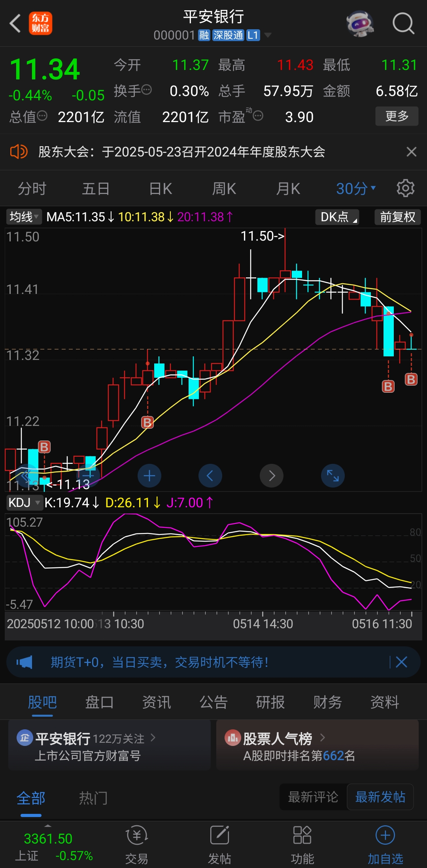This screenshot has height=868, width=427.
Task: Tap the futures promo megaphone icon
Action: (x=25, y=662)
